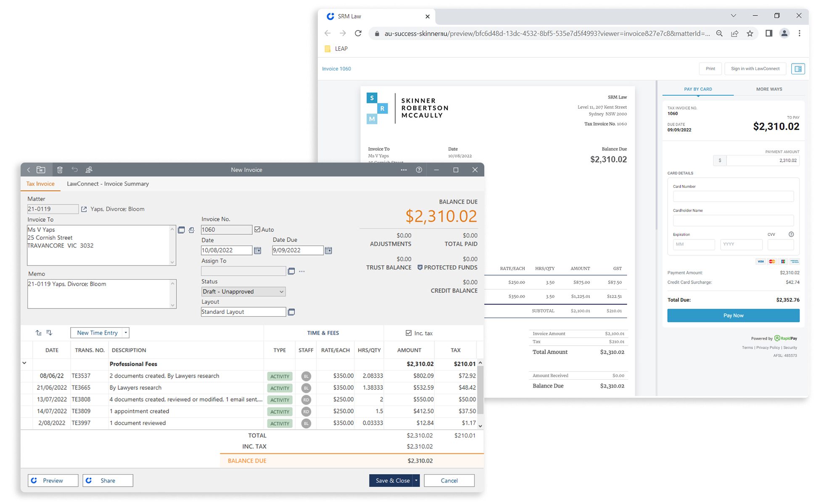The width and height of the screenshot is (824, 504).
Task: Open the Terms link under RapidPay
Action: point(747,348)
